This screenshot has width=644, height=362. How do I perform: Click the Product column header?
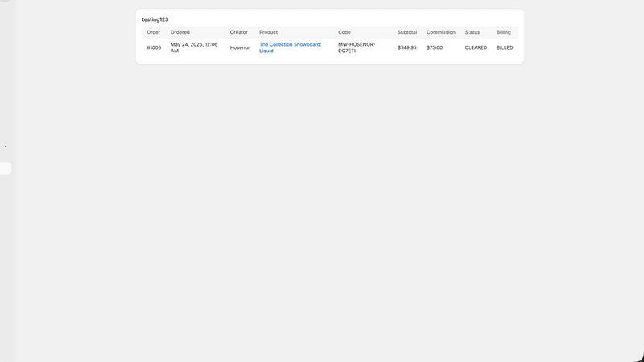268,32
